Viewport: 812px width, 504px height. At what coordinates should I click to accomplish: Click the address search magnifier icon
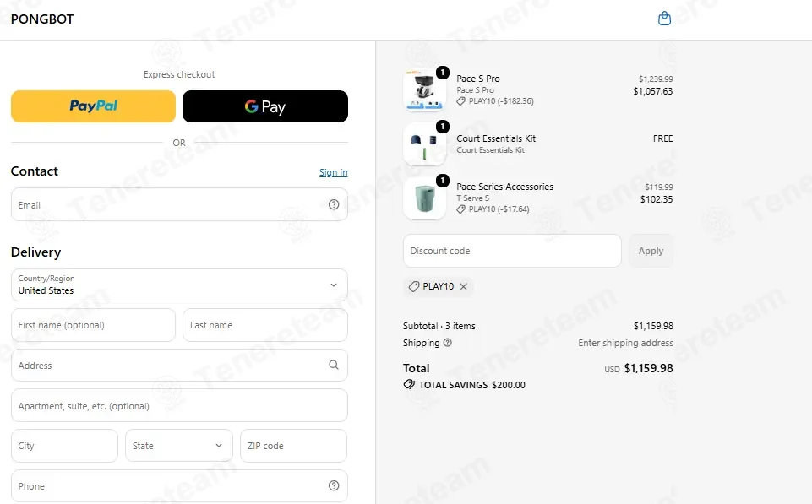click(x=334, y=365)
